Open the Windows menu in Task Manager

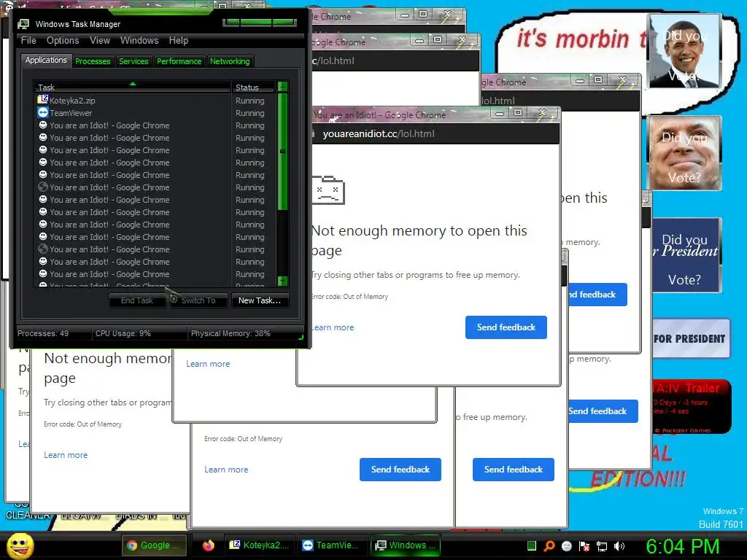coord(139,41)
